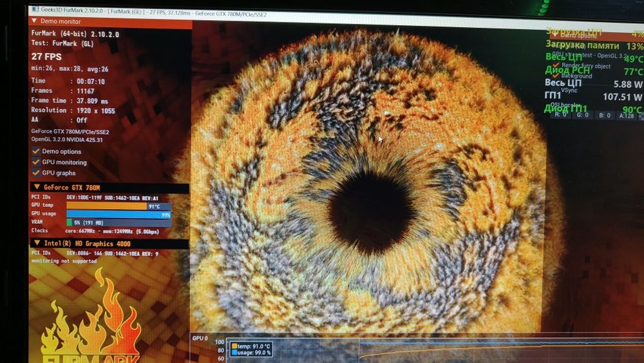
Task: Click the FurMark app icon in title bar
Action: 35,9
